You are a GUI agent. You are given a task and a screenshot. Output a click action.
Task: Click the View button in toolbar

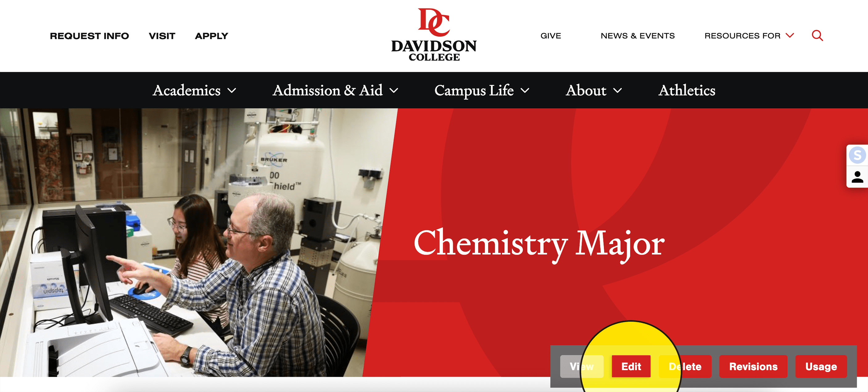coord(582,365)
